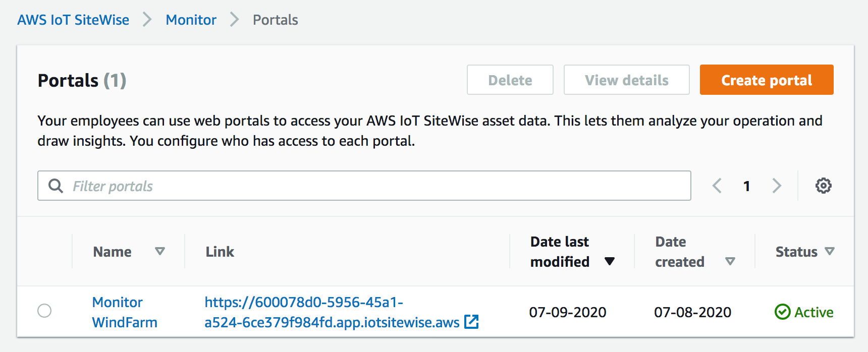The height and width of the screenshot is (352, 868).
Task: Sort by Date created arrow
Action: click(730, 261)
